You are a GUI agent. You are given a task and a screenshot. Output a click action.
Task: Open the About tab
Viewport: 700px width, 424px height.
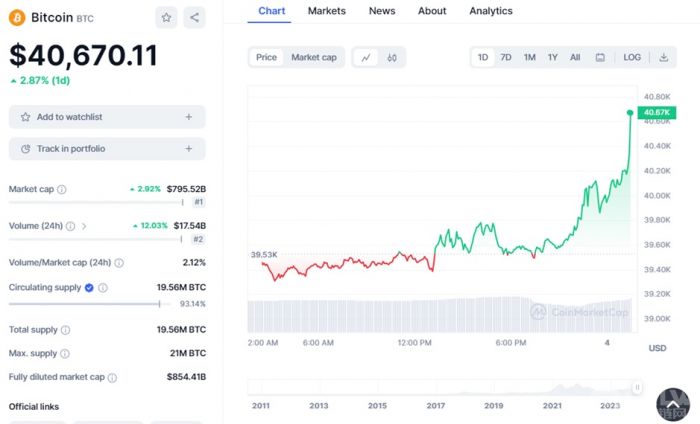(x=432, y=11)
